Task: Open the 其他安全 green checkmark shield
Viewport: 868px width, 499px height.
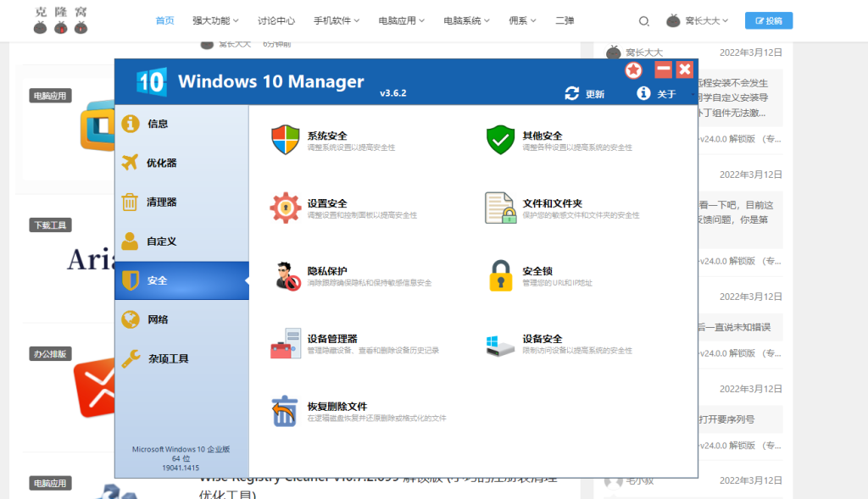Action: coord(500,140)
